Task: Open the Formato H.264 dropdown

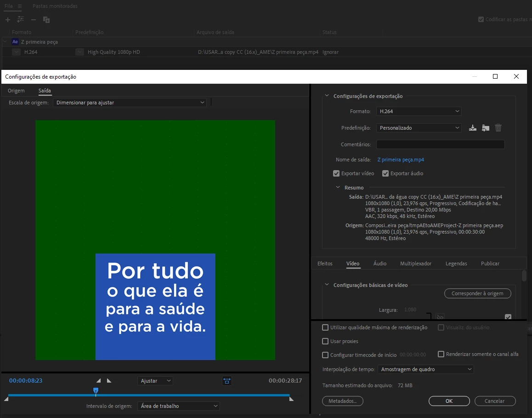Action: 419,111
